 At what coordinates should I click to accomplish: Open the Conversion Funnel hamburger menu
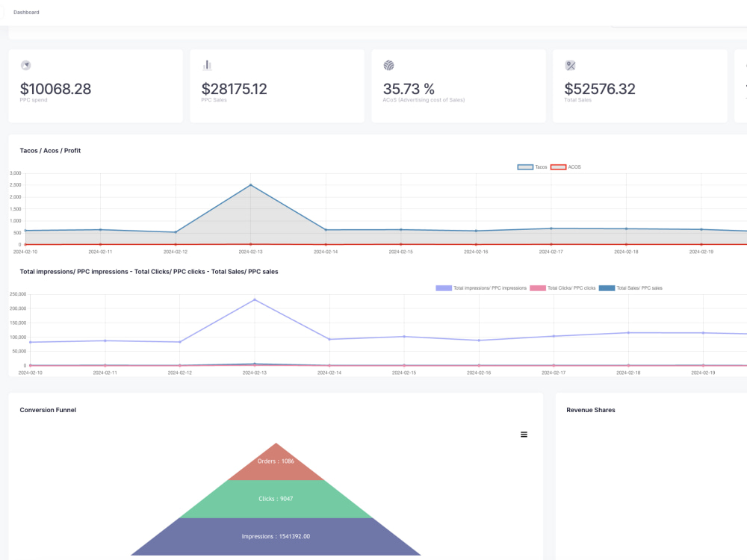pos(524,434)
